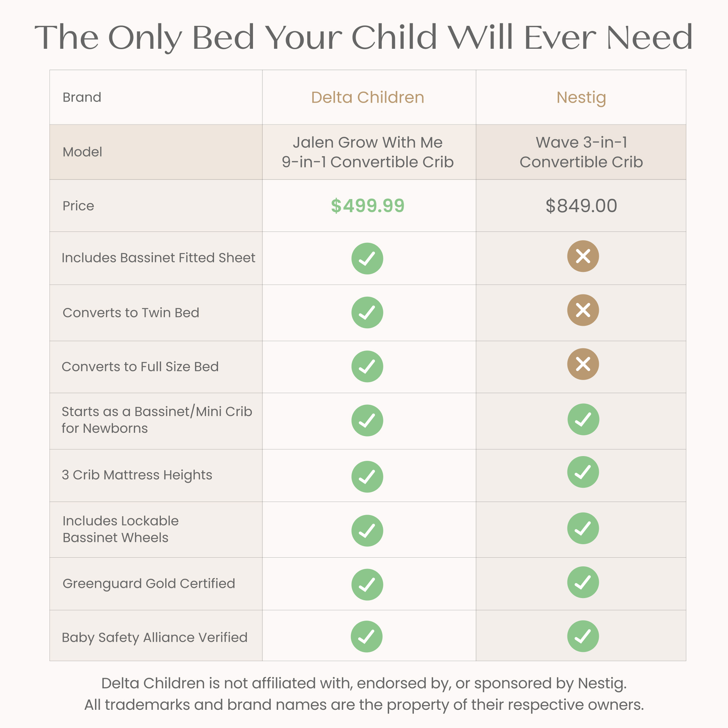Click Nestig's checkmark for Bassinet/Mini Crib

click(x=583, y=419)
